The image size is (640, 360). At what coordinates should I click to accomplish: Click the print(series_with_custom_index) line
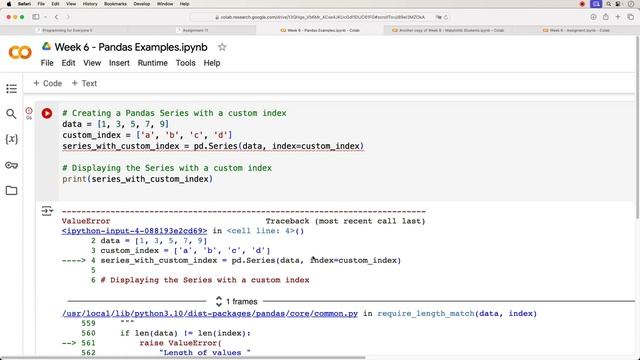[x=138, y=179]
